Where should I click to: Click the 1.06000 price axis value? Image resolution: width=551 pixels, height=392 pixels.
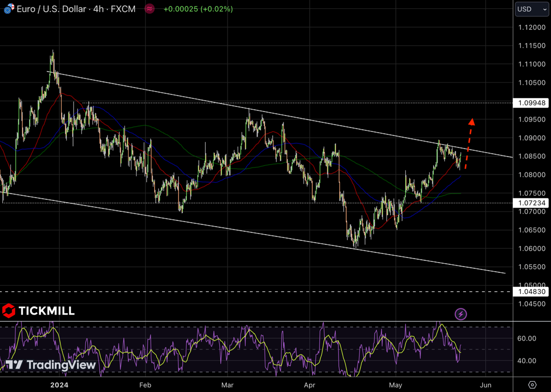(x=532, y=248)
